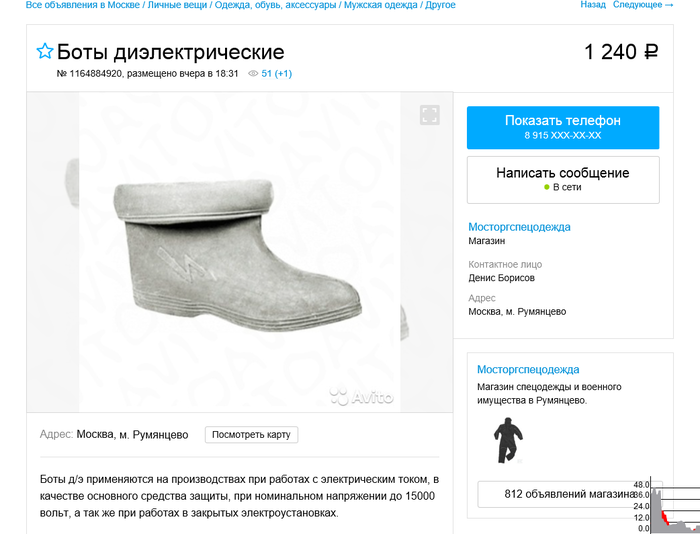The height and width of the screenshot is (534, 700).
Task: Add listing to favorites with star icon
Action: coord(45,51)
